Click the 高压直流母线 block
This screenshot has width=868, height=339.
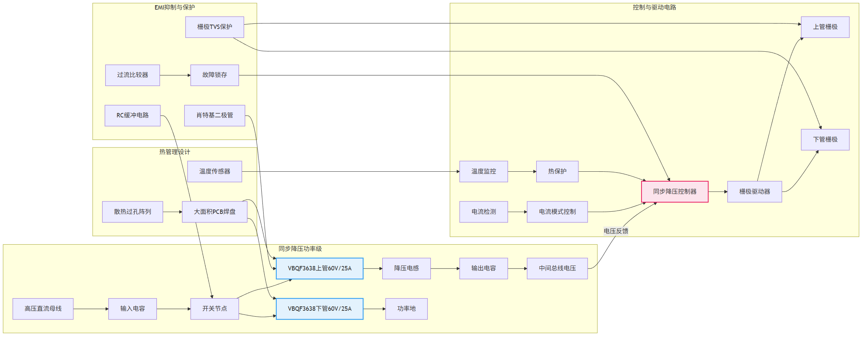[x=43, y=309]
